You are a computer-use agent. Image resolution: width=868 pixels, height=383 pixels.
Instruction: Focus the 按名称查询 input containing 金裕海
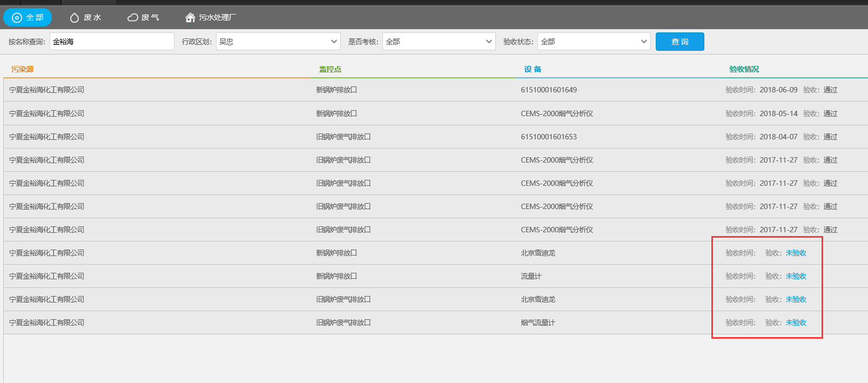click(112, 42)
